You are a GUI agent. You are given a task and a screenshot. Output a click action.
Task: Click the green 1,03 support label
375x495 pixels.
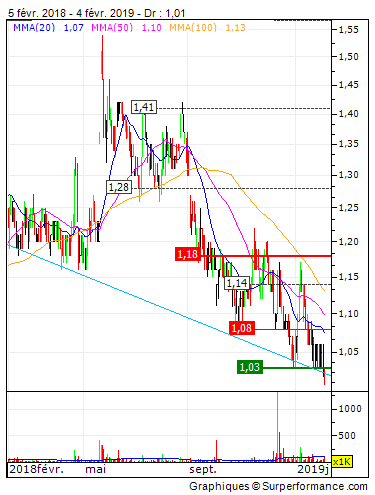pos(250,367)
